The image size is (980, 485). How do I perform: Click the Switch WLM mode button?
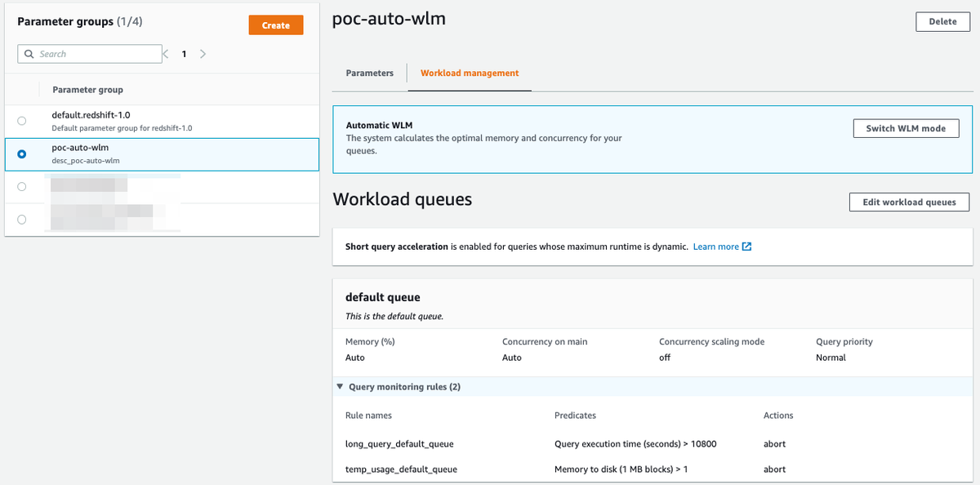click(906, 128)
